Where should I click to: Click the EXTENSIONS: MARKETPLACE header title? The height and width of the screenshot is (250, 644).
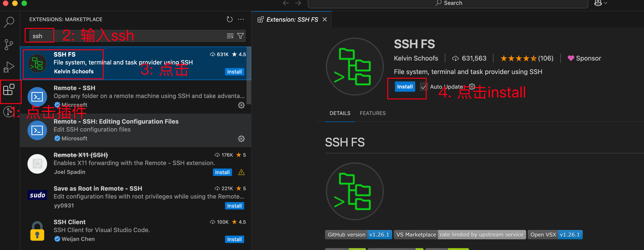66,20
